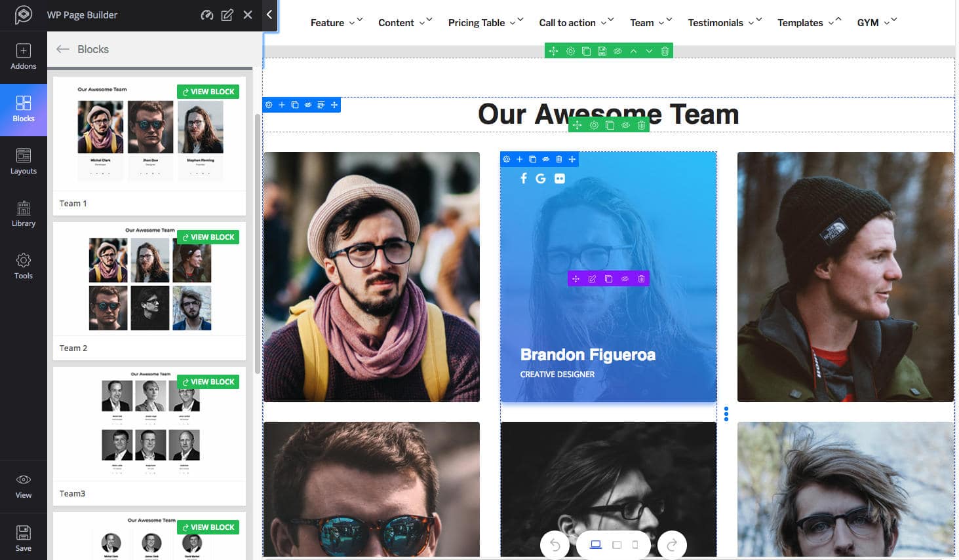959x560 pixels.
Task: Open the Addons panel in the sidebar
Action: click(x=24, y=56)
